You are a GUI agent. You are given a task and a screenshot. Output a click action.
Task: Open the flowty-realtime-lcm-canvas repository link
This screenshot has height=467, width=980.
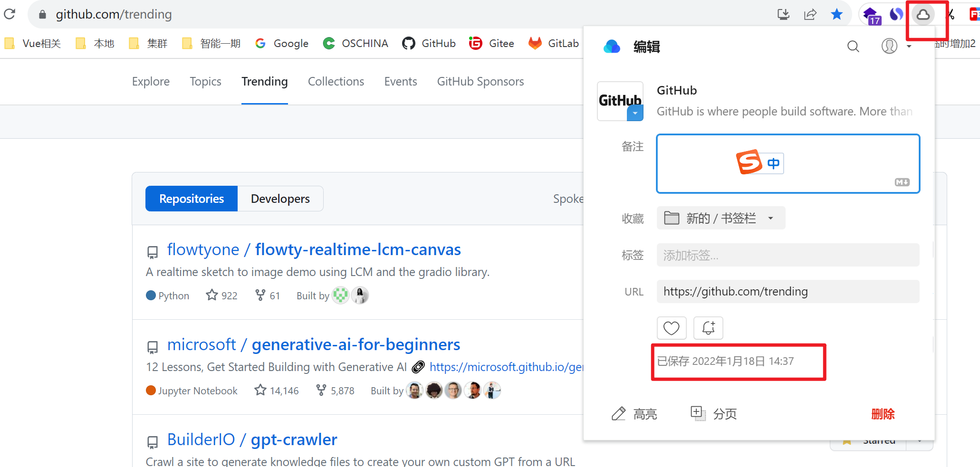click(357, 249)
